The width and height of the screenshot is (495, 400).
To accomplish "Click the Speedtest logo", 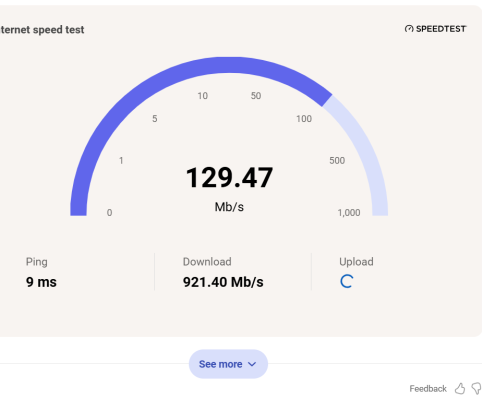I will [x=435, y=29].
